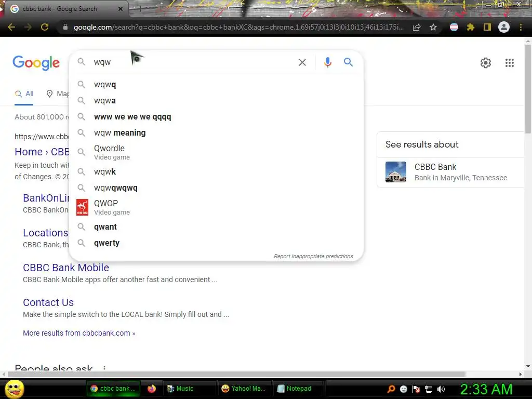Open 'More results from cbbcbank.com' link
This screenshot has height=399, width=532.
pyautogui.click(x=79, y=333)
